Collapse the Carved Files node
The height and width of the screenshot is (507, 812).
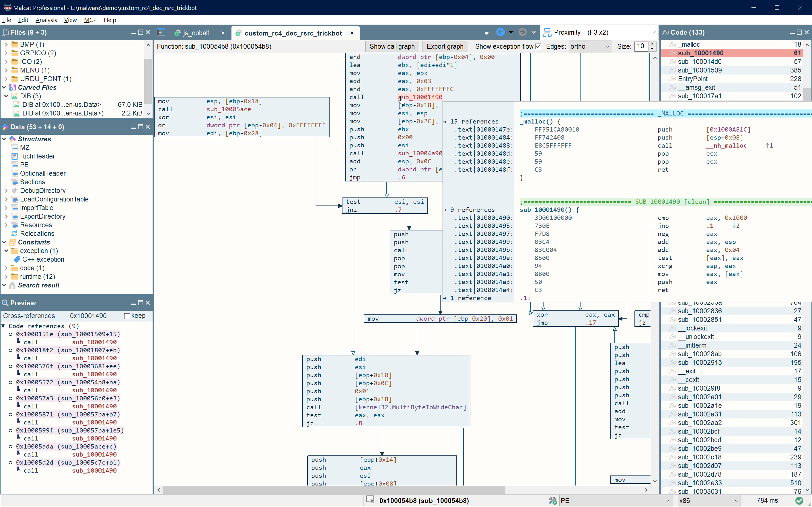[x=4, y=87]
